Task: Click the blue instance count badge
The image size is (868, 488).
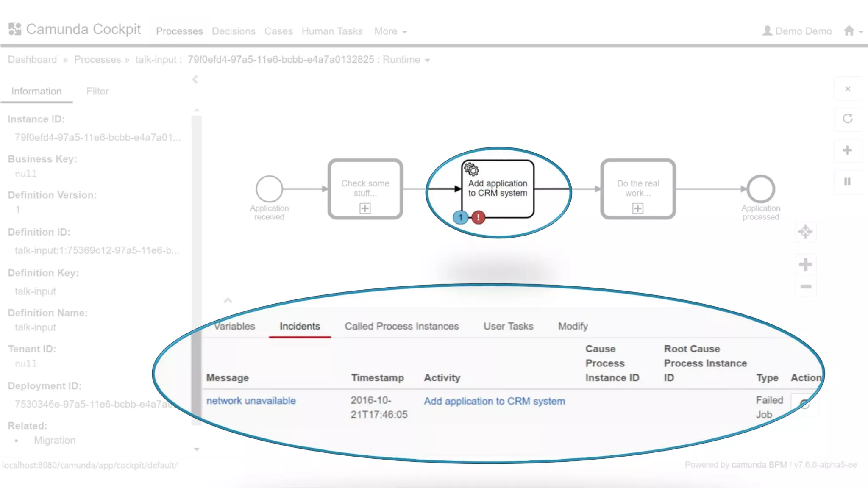Action: pos(460,217)
